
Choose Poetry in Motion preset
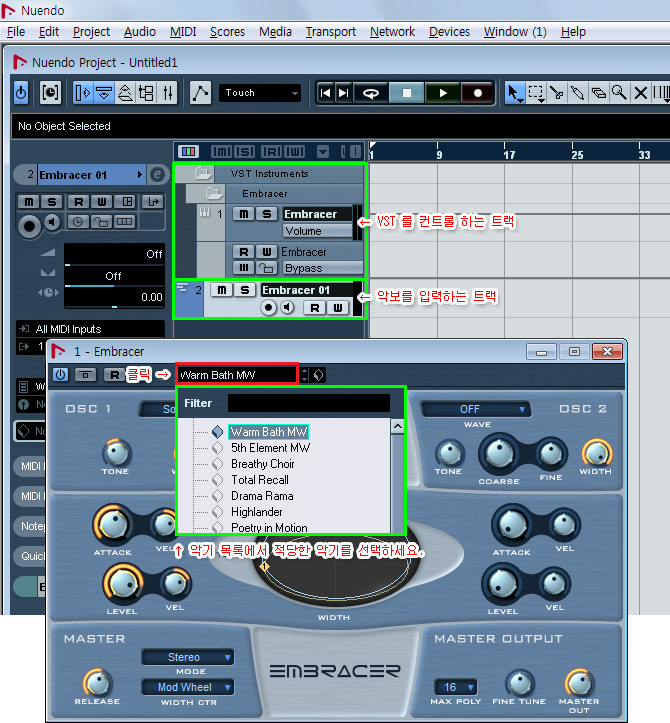(269, 527)
